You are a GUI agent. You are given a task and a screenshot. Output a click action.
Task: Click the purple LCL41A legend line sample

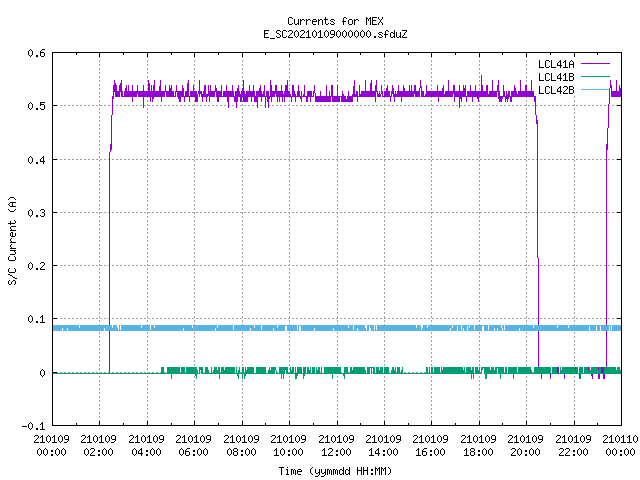595,64
